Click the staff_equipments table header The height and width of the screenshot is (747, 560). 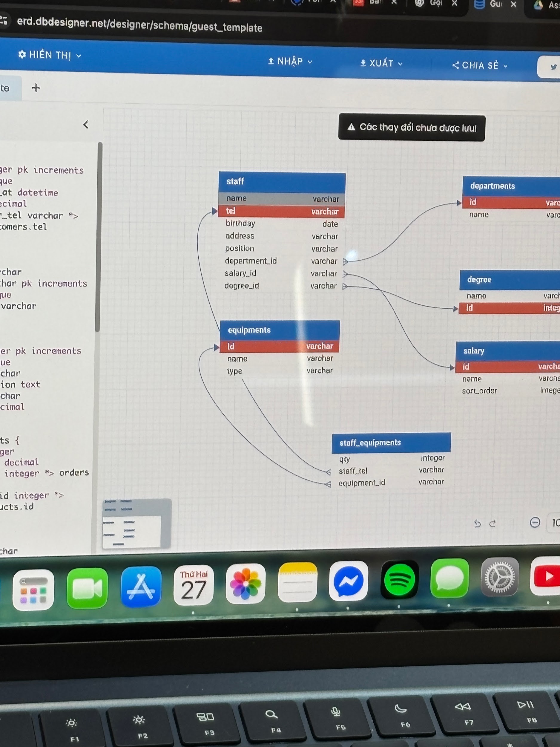tap(391, 443)
